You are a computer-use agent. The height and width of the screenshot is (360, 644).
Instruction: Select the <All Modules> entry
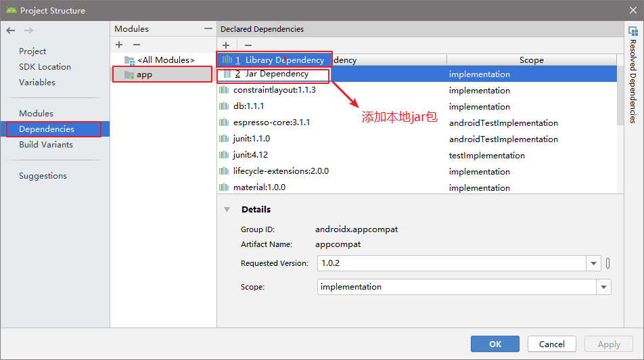tap(162, 60)
